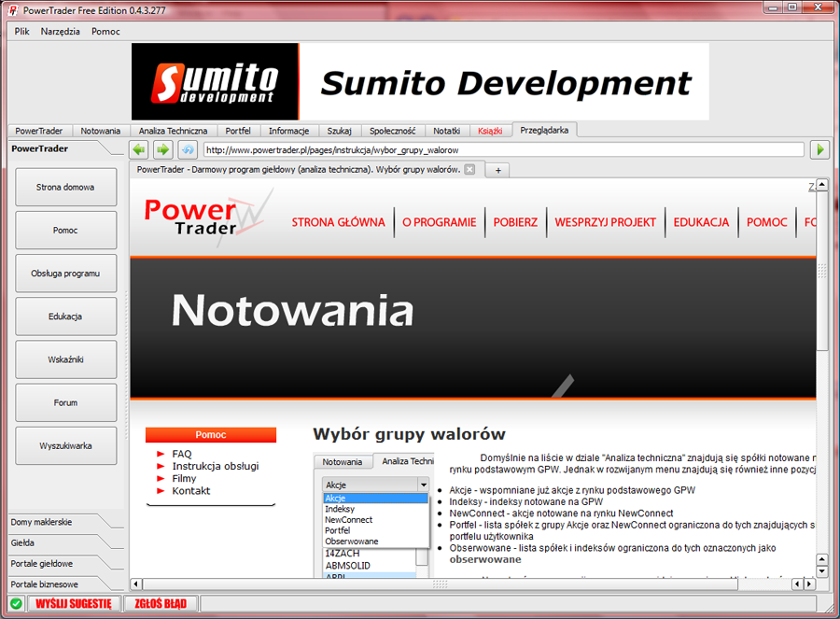Switch to the Analiza Techniczna tab
The height and width of the screenshot is (619, 840).
point(173,131)
